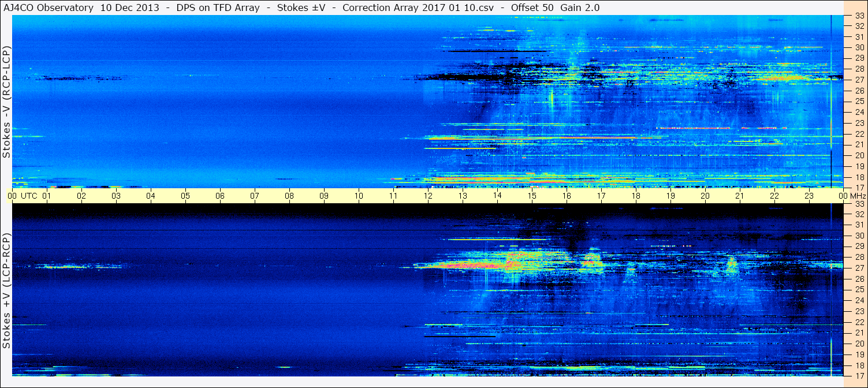This screenshot has width=868, height=388.
Task: Click the '11' hour tick on time axis
Action: 393,196
